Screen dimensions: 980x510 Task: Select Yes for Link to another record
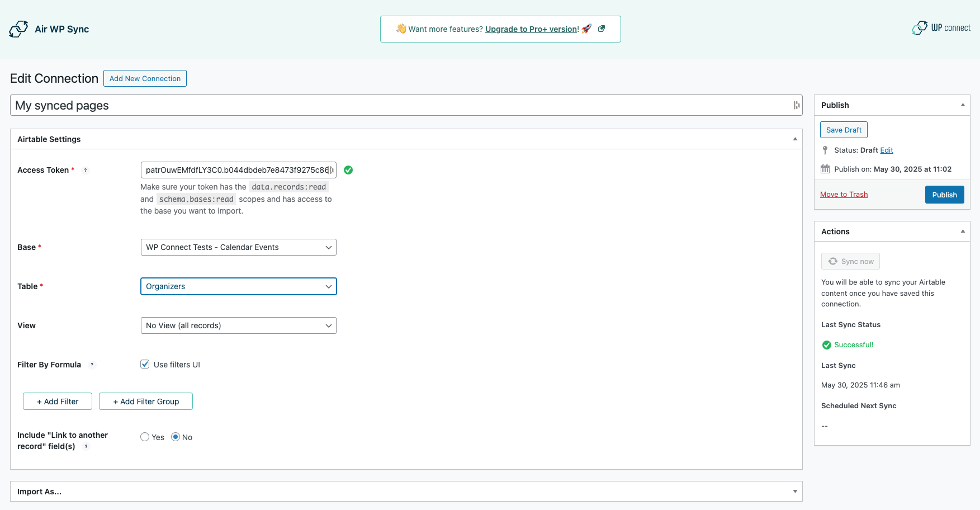pos(145,437)
